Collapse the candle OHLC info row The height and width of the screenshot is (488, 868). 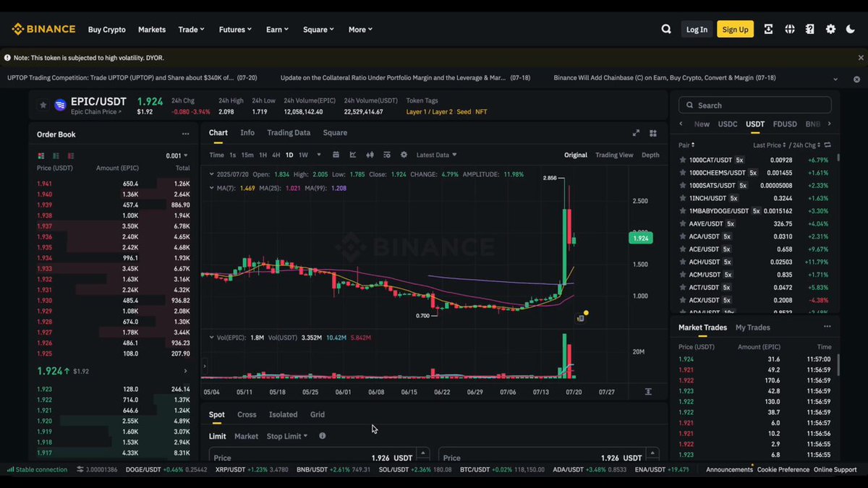[x=211, y=174]
